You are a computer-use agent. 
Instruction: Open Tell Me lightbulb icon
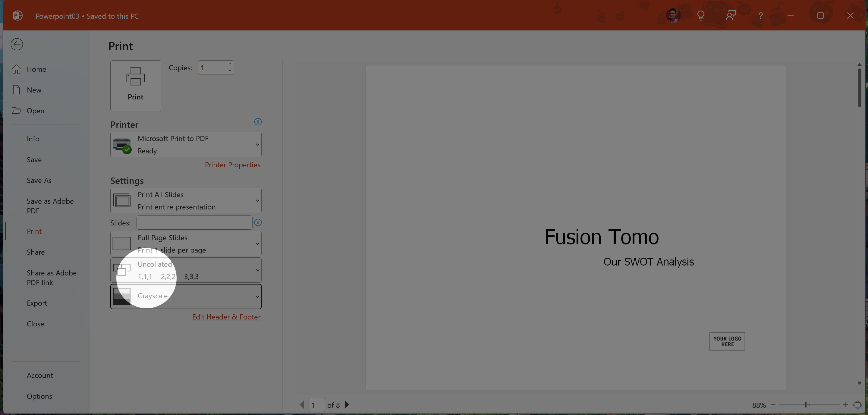tap(701, 15)
